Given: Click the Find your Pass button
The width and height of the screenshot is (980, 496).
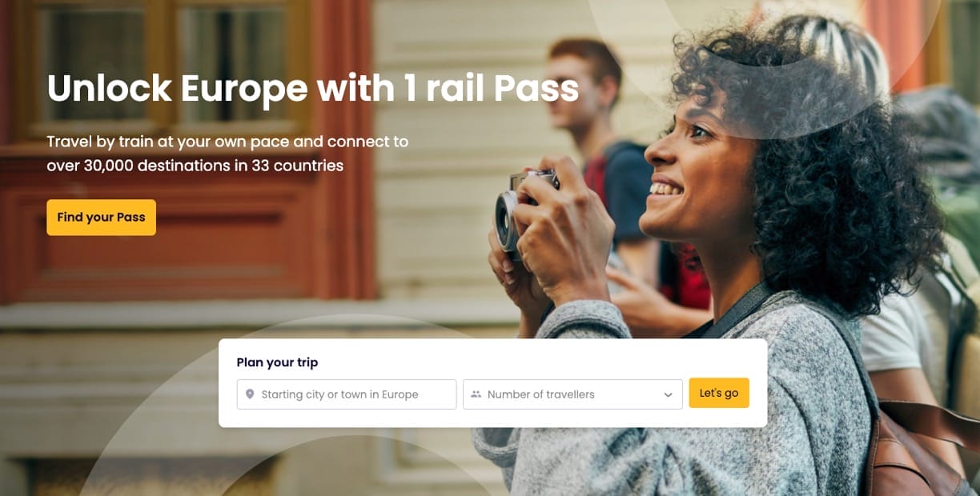Looking at the screenshot, I should pos(101,218).
